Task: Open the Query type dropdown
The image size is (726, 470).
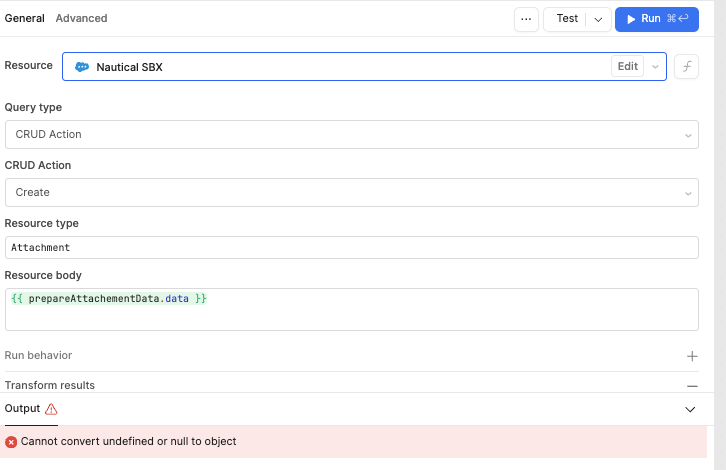Action: click(x=351, y=134)
